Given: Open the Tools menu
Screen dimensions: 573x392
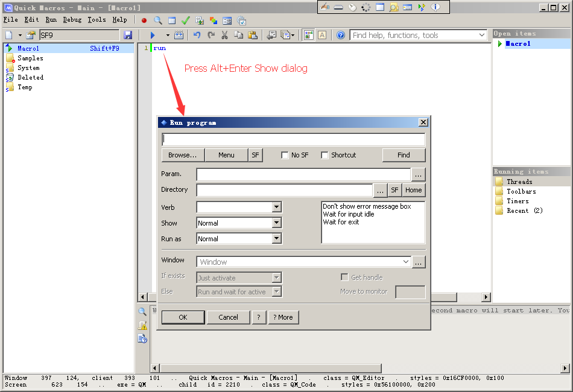Looking at the screenshot, I should click(97, 20).
